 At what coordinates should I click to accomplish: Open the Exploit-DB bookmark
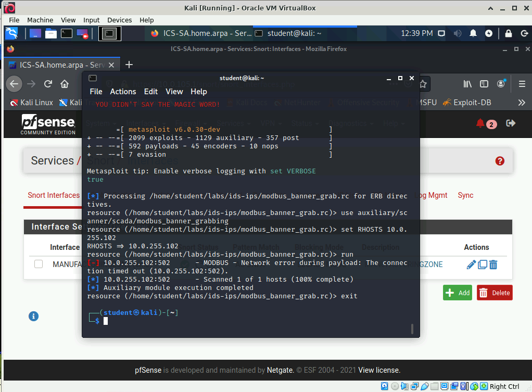click(467, 103)
